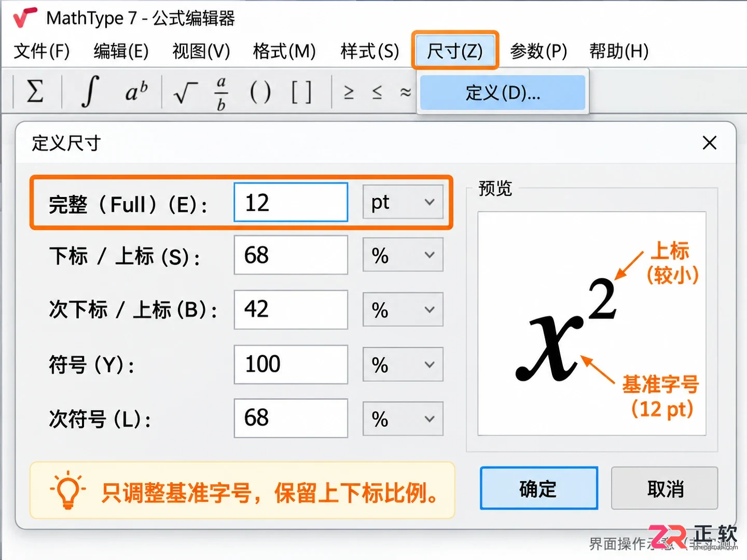This screenshot has width=747, height=560.
Task: Click the 次下标 / 上标 field showing 42
Action: pos(291,310)
